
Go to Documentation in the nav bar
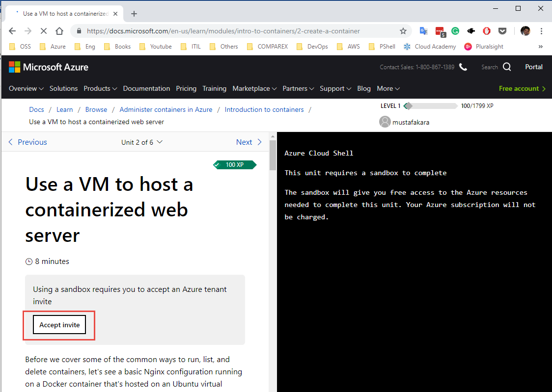pyautogui.click(x=146, y=89)
